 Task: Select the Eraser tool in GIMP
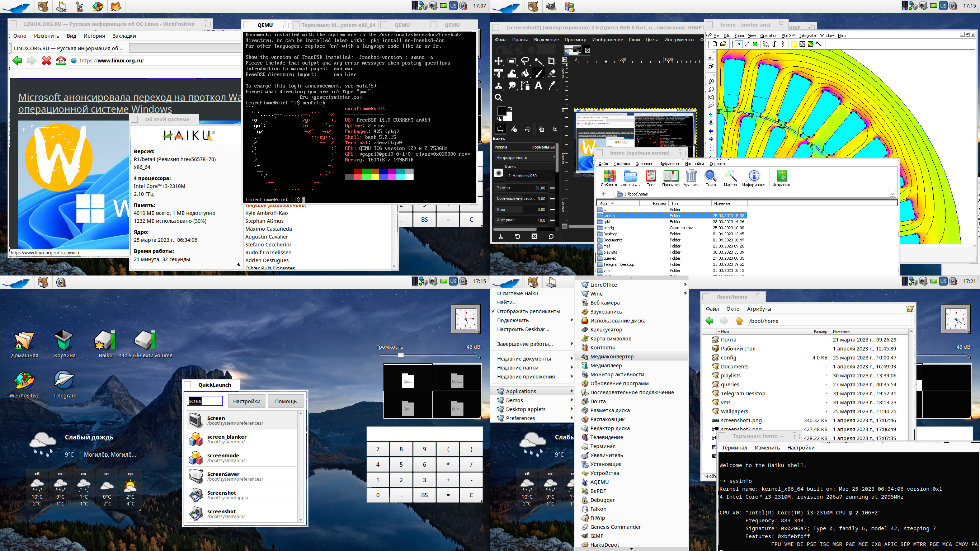552,74
